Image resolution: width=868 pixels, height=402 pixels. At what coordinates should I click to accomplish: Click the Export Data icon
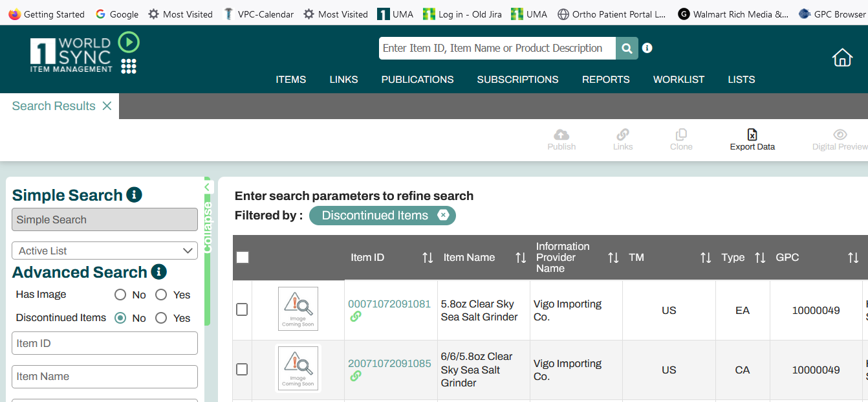click(752, 135)
